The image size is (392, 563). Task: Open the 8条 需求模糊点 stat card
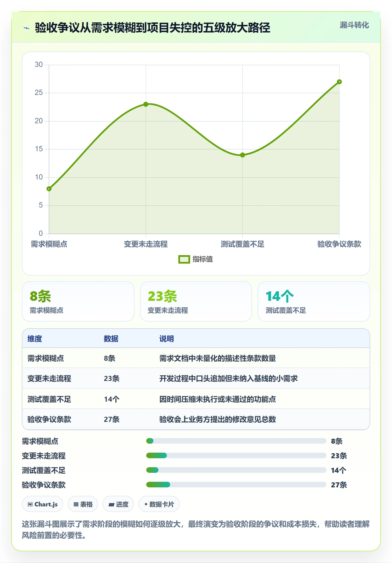click(x=78, y=301)
